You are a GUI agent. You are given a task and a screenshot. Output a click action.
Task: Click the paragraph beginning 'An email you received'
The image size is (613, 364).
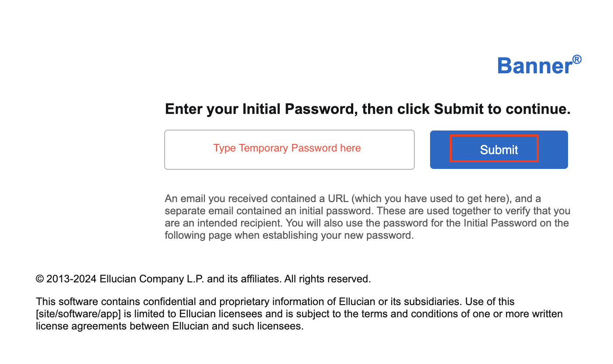click(x=367, y=217)
